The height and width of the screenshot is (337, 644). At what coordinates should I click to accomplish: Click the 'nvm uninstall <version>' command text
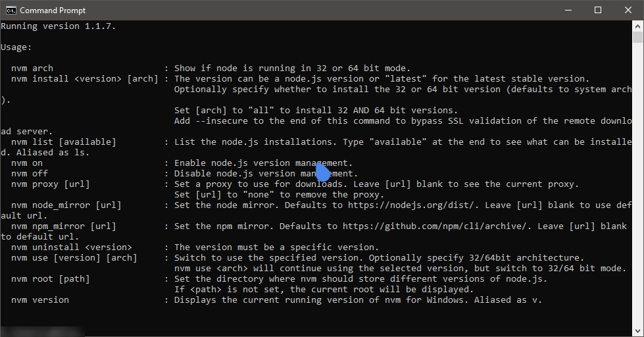coord(72,247)
